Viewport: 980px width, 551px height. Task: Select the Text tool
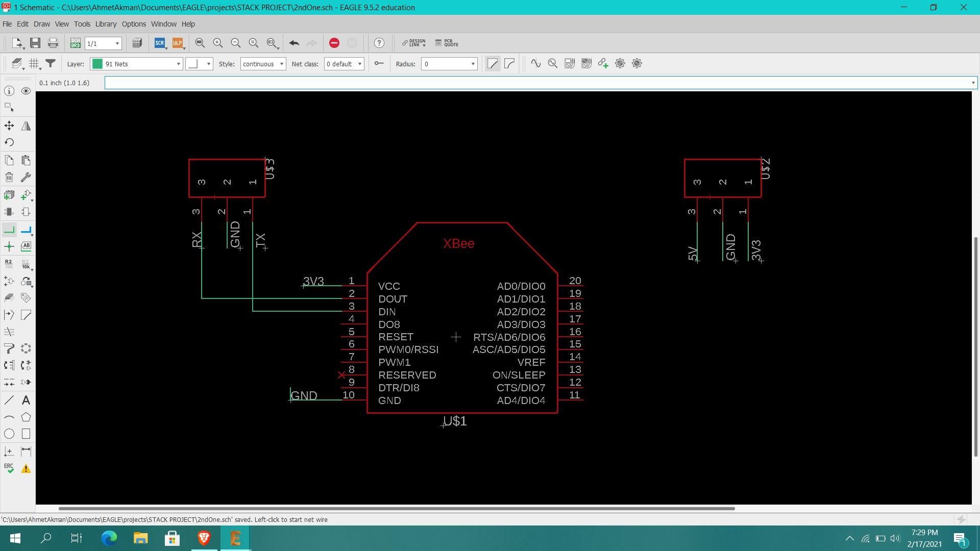click(26, 400)
